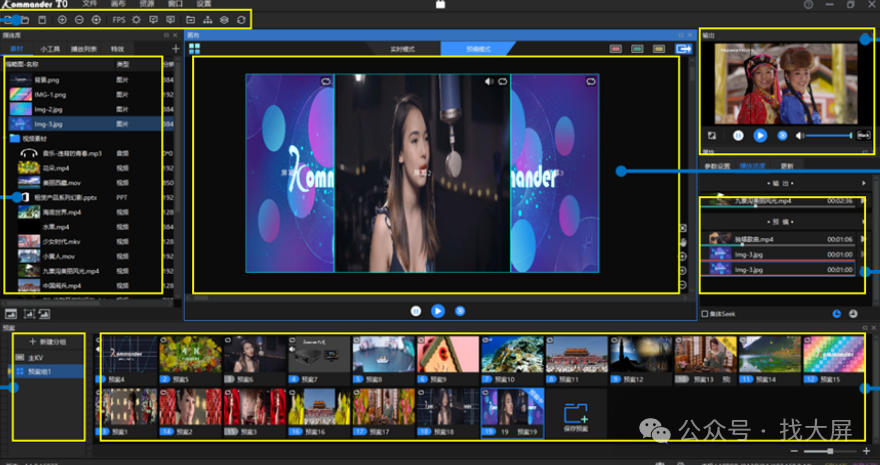Viewport: 880px width, 465px height.
Task: Click the stacked layers toolbar icon
Action: (x=224, y=20)
